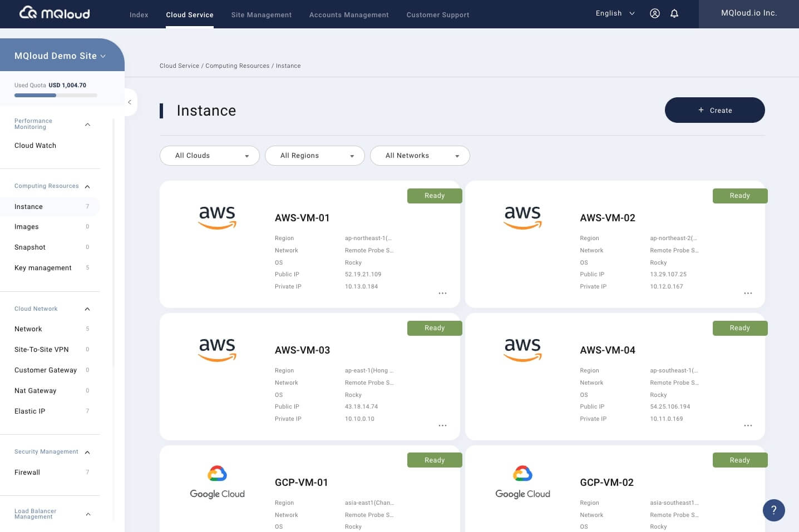This screenshot has width=799, height=532.
Task: Click the AWS logo on AWS-VM-02 card
Action: (522, 217)
